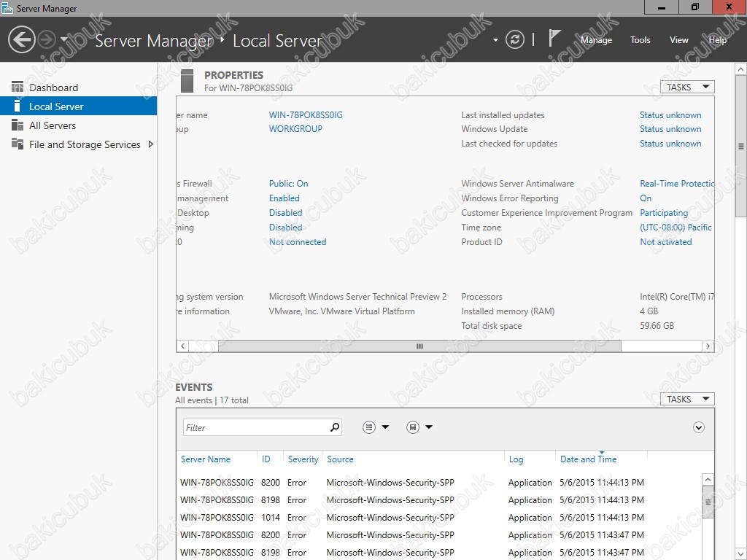Sort events by Source column

(x=340, y=459)
